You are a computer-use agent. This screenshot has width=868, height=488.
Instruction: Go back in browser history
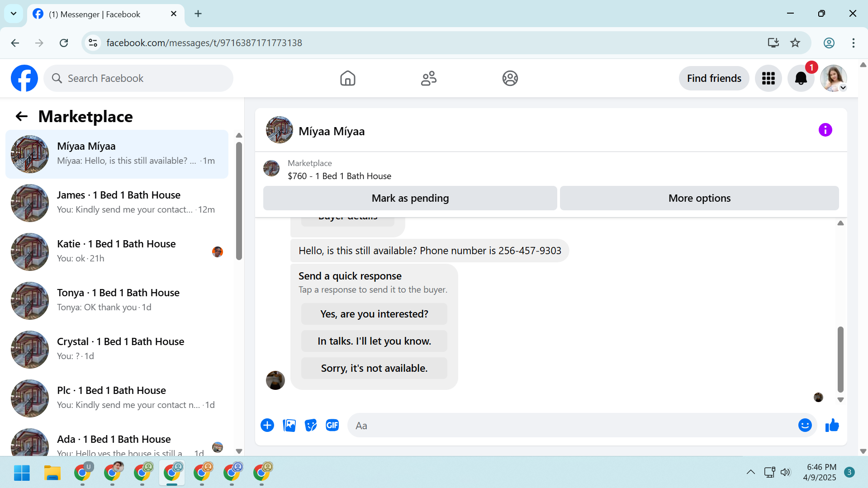click(15, 43)
